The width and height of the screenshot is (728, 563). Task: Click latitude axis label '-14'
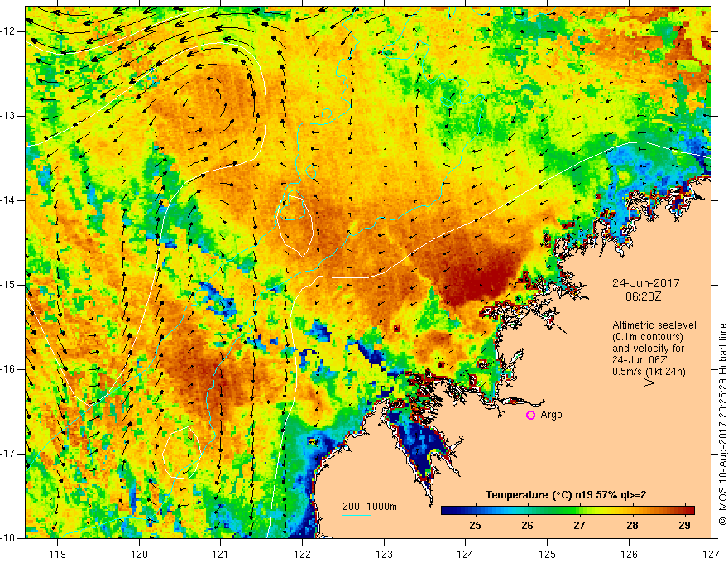9,200
